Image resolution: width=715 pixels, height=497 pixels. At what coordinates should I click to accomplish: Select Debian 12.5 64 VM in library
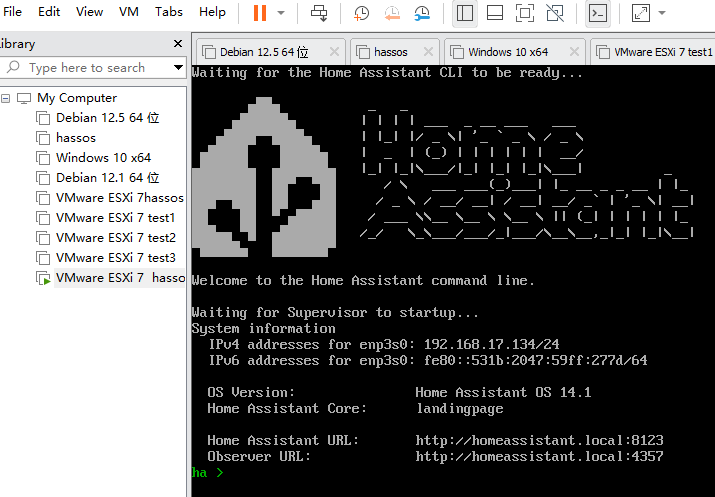pyautogui.click(x=108, y=118)
